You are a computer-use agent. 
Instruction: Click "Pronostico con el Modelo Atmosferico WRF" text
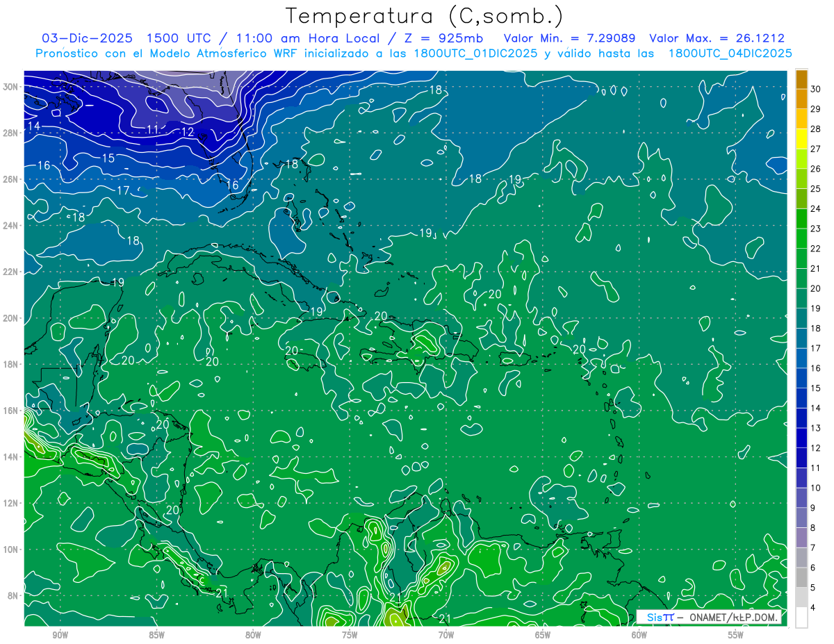click(x=166, y=53)
